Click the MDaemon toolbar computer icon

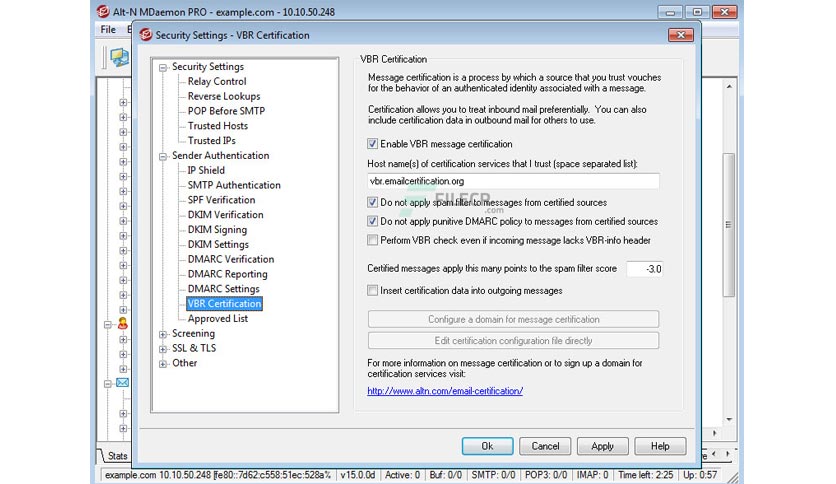tap(119, 58)
